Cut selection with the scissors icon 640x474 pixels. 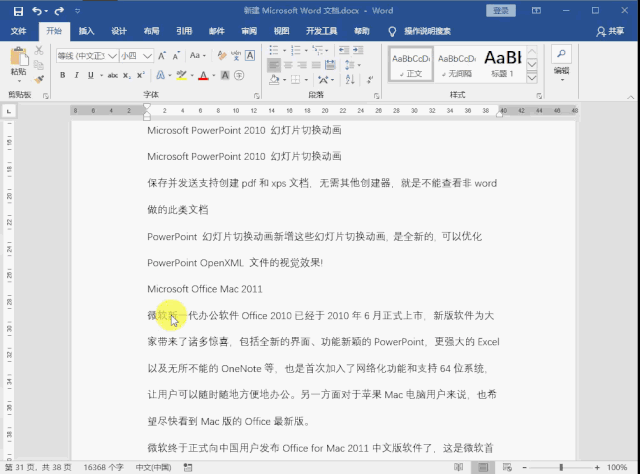point(39,50)
